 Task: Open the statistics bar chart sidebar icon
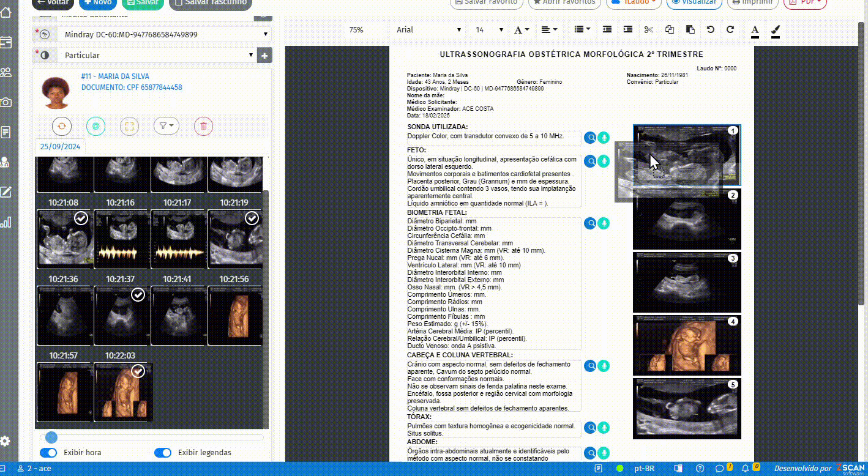pyautogui.click(x=6, y=222)
